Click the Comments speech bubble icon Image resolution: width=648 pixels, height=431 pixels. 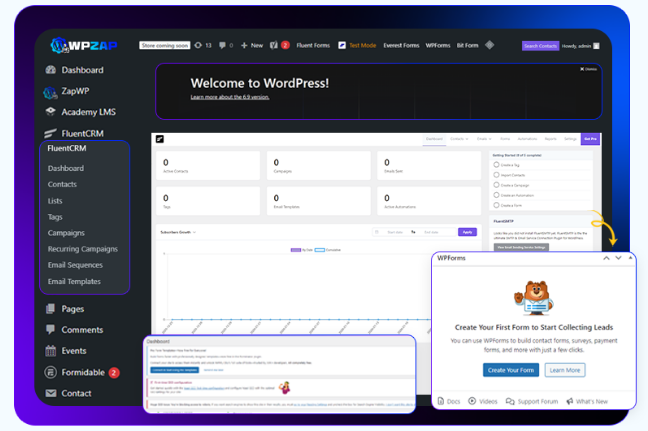point(50,330)
